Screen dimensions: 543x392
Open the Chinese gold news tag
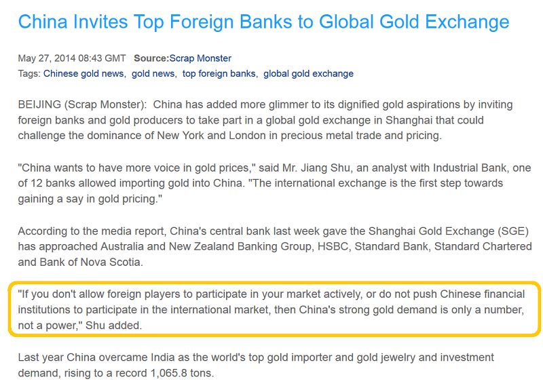coord(83,73)
